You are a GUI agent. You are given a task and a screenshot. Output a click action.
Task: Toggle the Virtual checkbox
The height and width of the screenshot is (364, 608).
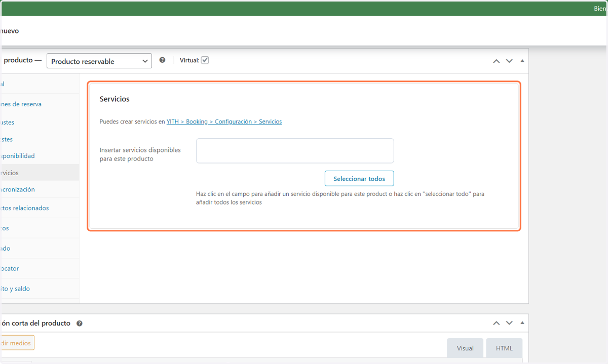(x=205, y=60)
